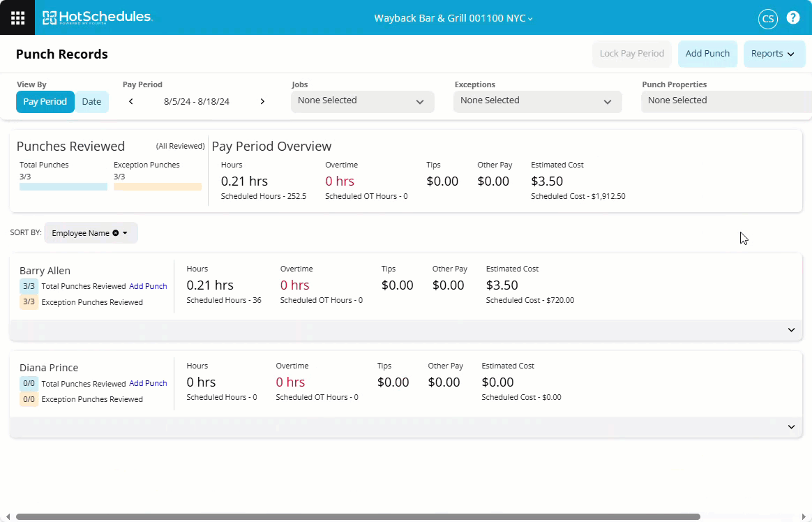812x522 pixels.
Task: Open the app grid launcher icon
Action: point(17,17)
